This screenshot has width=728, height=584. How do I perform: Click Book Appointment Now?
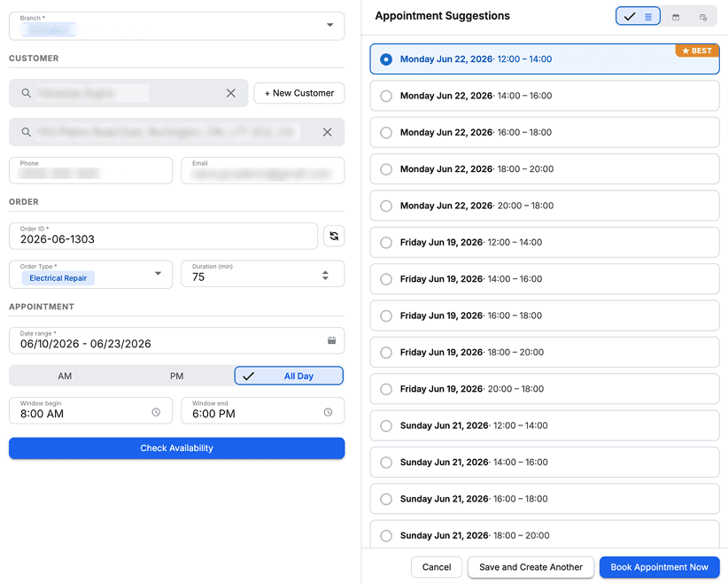pyautogui.click(x=659, y=567)
